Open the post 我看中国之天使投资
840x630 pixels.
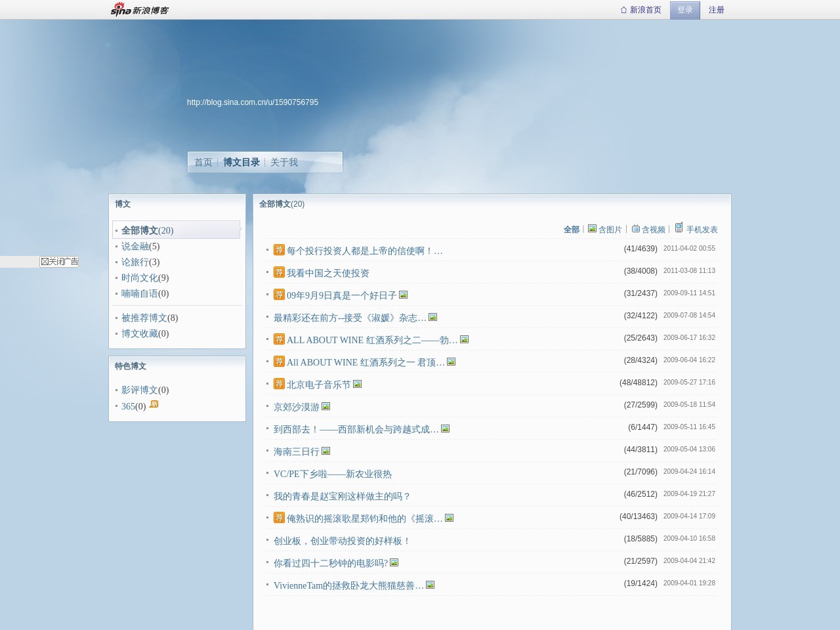click(x=327, y=272)
